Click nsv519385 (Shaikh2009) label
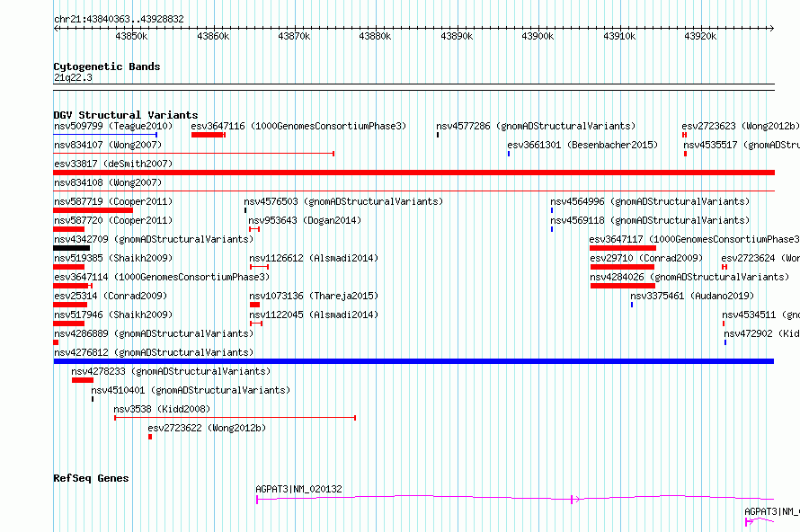The image size is (800, 532). [x=113, y=258]
